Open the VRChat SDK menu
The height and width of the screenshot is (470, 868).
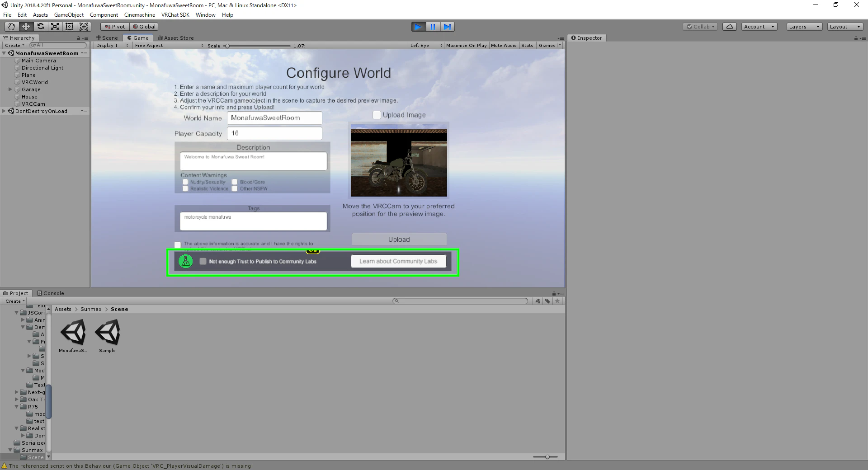click(175, 15)
